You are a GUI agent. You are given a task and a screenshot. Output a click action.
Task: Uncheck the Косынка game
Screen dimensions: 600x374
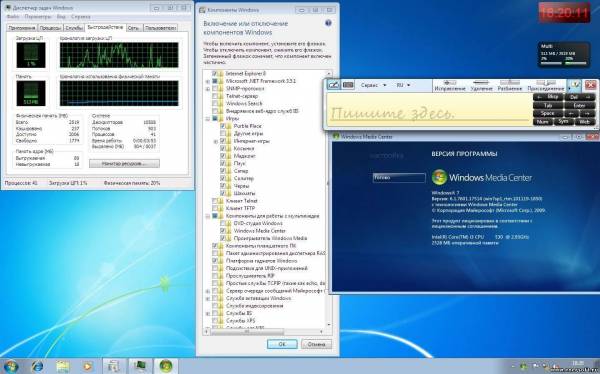(223, 149)
